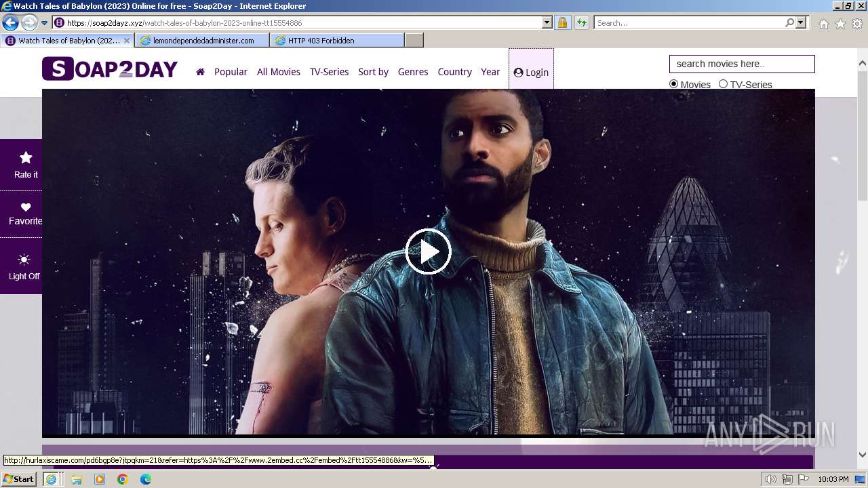Expand the Country menu

pos(454,72)
